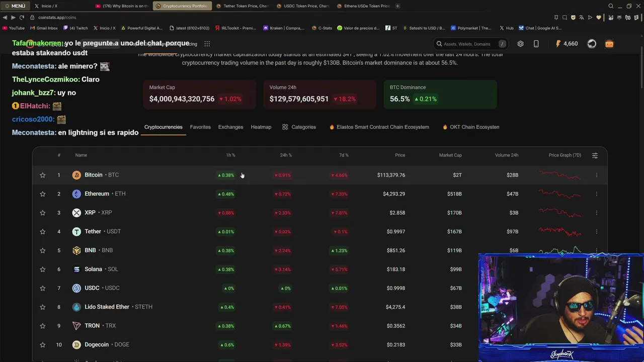
Task: Open the Exchanges tab
Action: coord(230,127)
